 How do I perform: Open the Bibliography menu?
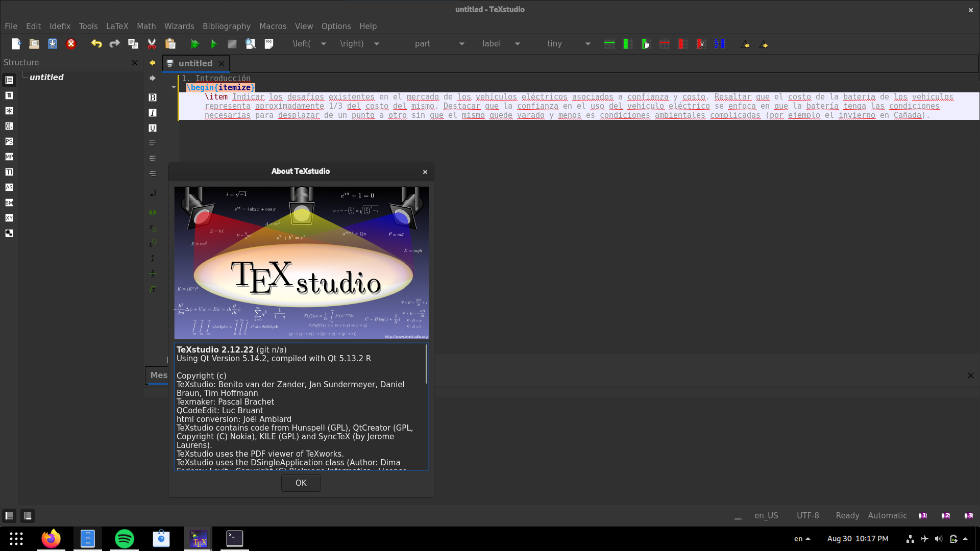227,26
